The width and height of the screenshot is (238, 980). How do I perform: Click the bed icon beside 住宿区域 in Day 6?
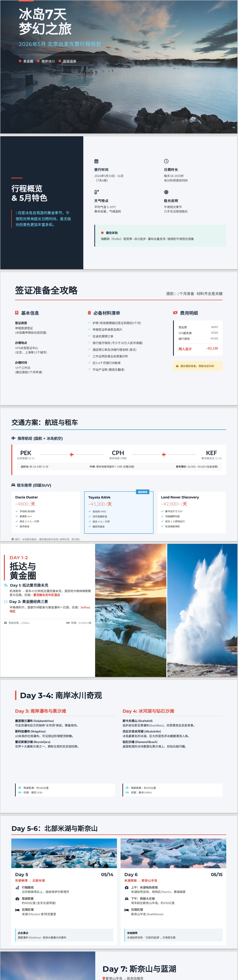[127, 910]
